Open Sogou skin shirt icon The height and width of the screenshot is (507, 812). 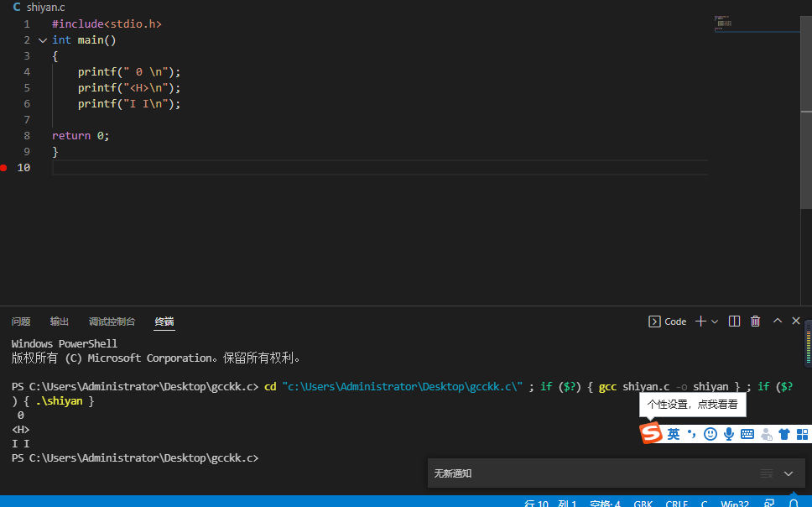[x=784, y=435]
